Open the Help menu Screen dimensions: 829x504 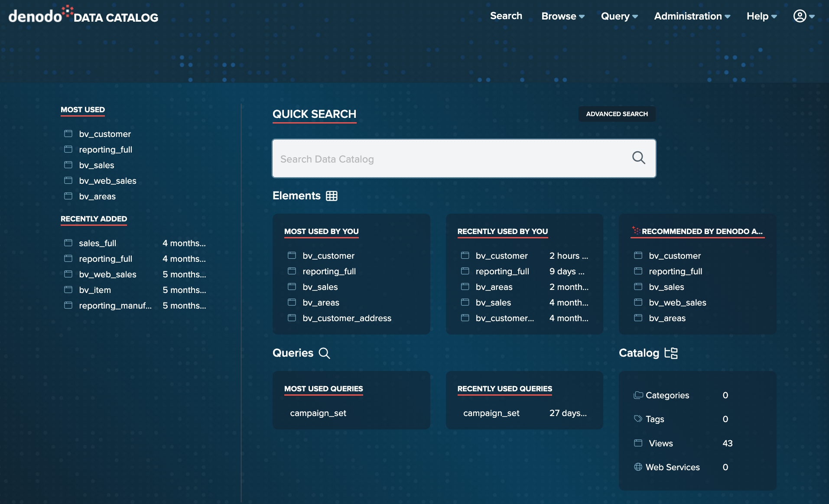pos(761,16)
